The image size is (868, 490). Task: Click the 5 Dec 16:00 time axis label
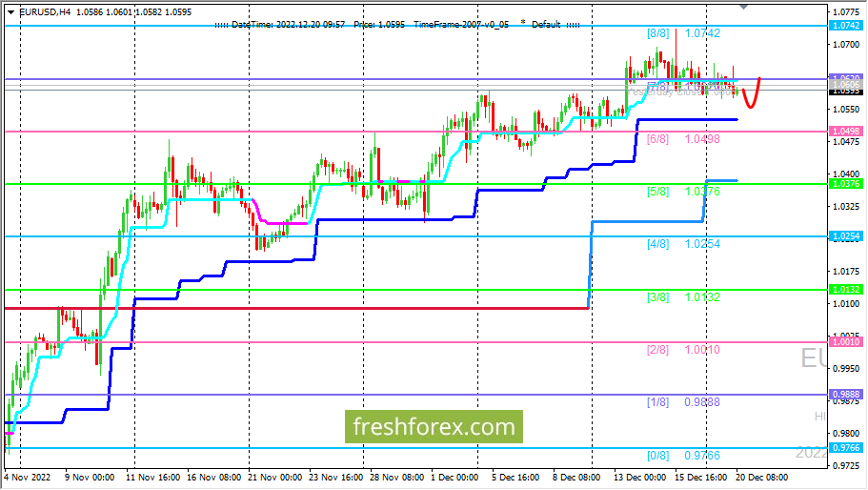tap(515, 478)
